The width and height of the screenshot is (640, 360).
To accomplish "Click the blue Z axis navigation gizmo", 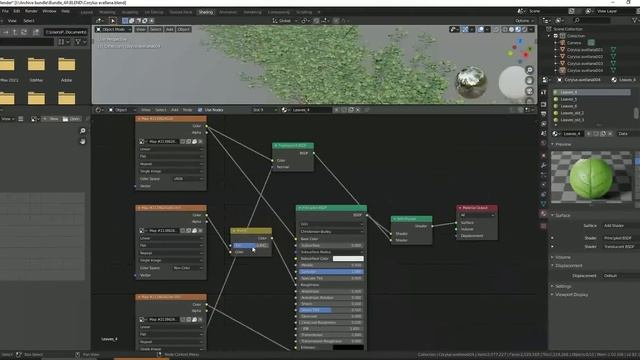I will pos(520,41).
